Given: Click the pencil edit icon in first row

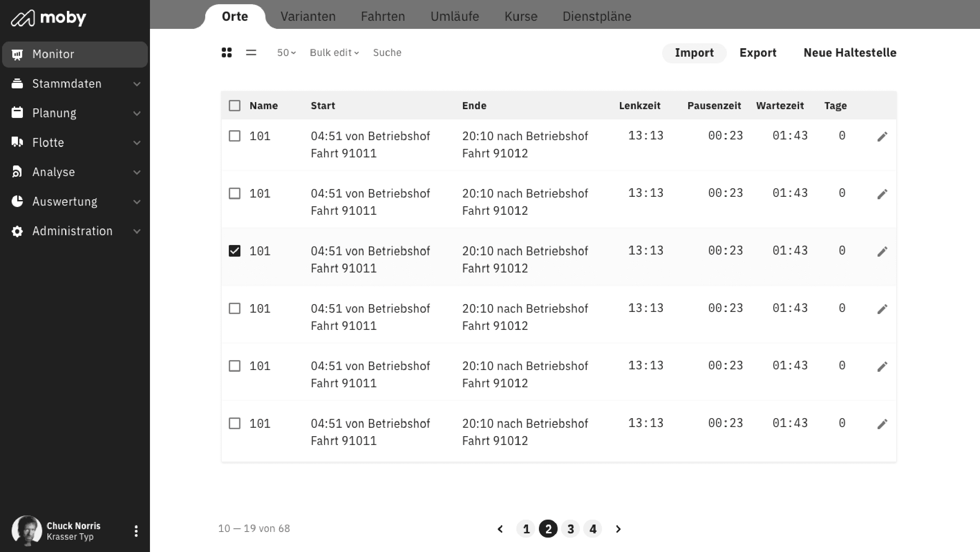Looking at the screenshot, I should pyautogui.click(x=882, y=137).
